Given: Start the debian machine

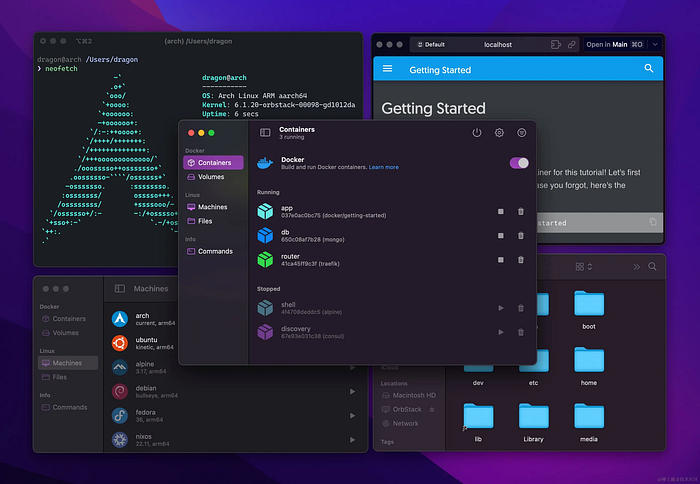Looking at the screenshot, I should click(352, 392).
